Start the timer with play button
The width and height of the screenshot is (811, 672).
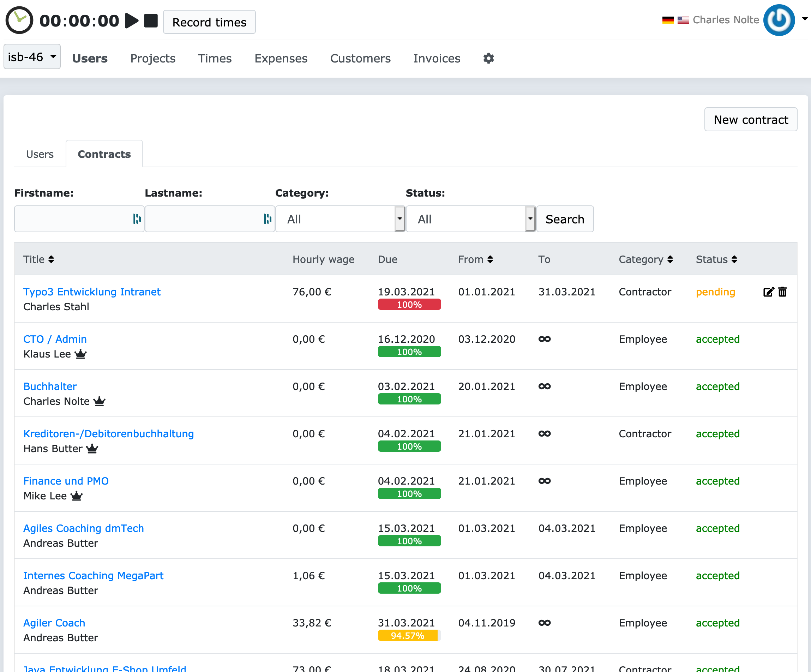[x=131, y=21]
